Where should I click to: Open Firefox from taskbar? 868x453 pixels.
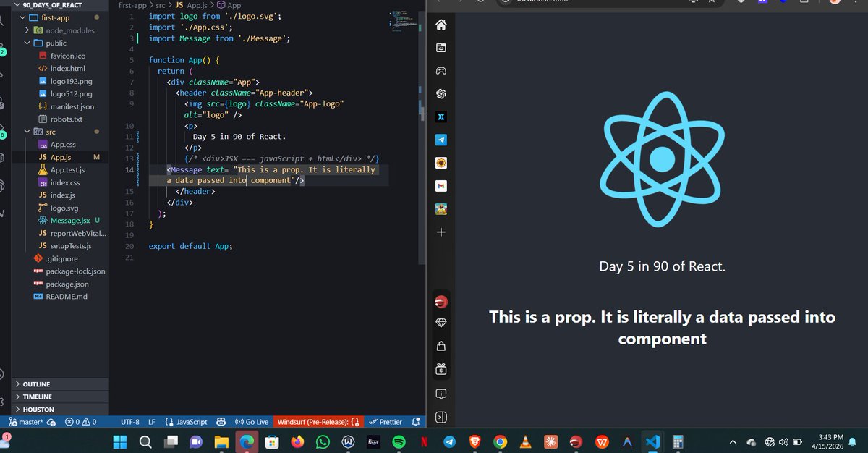click(x=297, y=441)
